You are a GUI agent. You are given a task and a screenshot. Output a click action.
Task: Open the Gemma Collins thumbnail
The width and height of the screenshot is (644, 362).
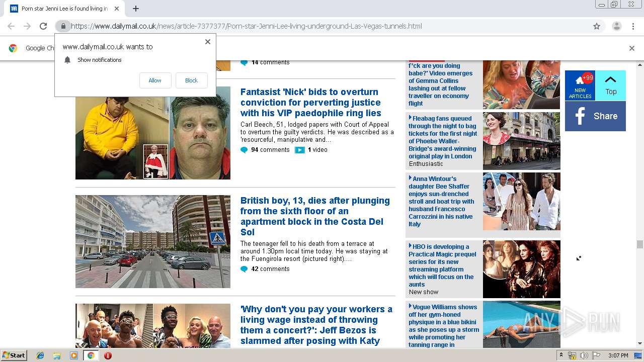click(x=521, y=84)
